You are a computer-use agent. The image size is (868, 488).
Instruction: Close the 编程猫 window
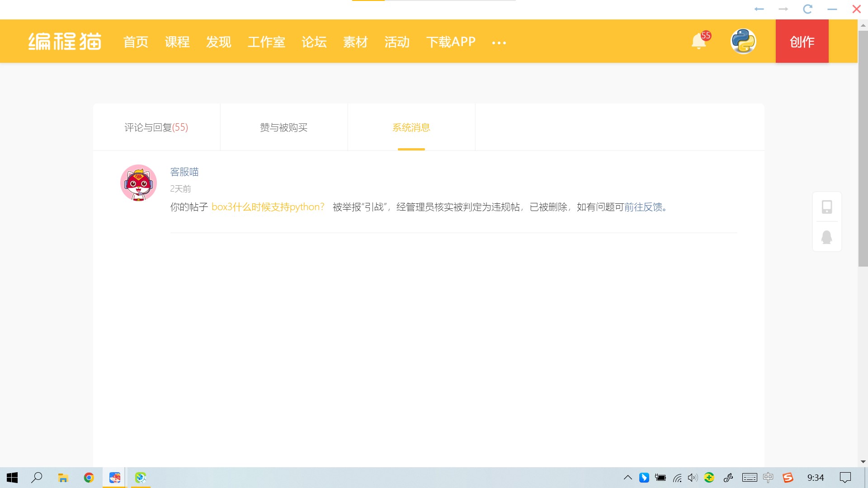(x=857, y=9)
